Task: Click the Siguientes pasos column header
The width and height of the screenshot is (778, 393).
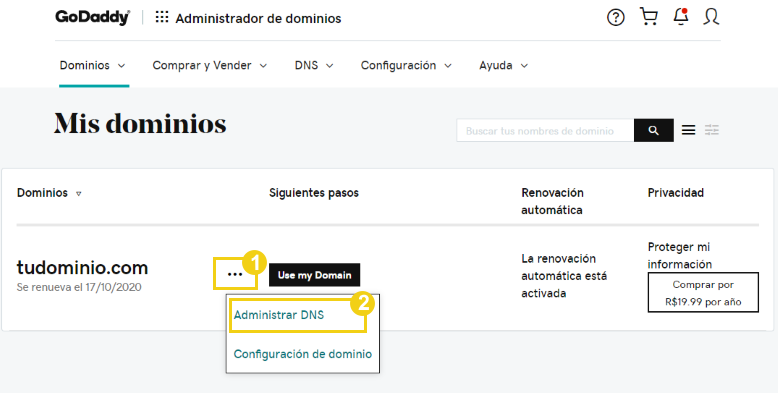Action: point(314,193)
